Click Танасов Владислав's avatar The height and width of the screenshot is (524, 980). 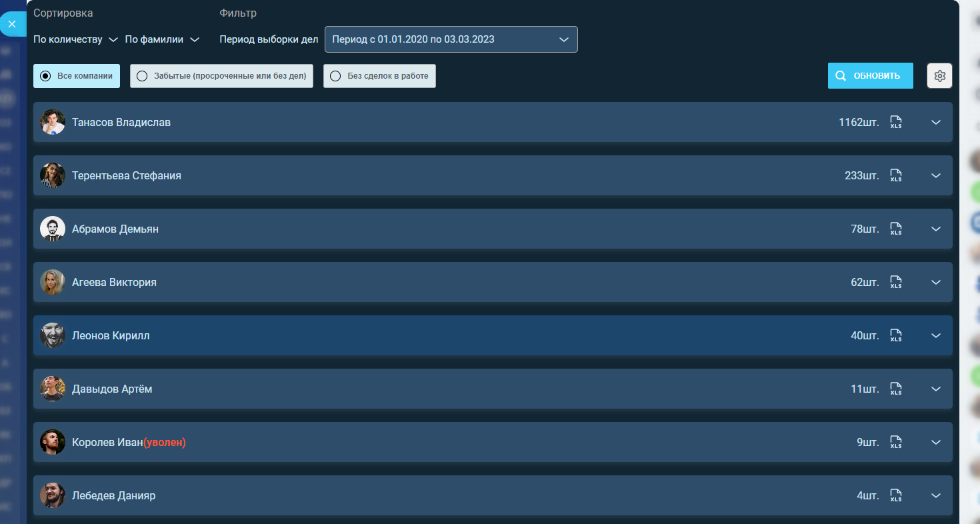click(53, 122)
